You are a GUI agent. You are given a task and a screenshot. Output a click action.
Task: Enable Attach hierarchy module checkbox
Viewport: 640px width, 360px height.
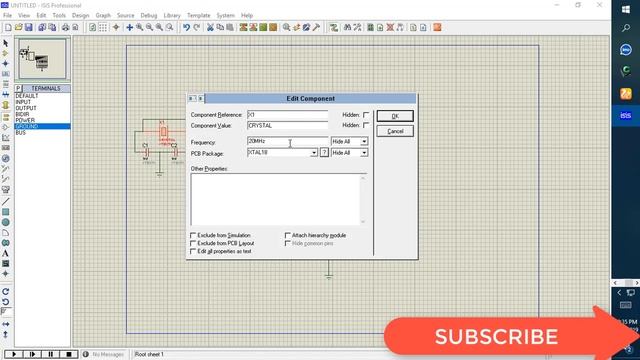click(x=287, y=236)
